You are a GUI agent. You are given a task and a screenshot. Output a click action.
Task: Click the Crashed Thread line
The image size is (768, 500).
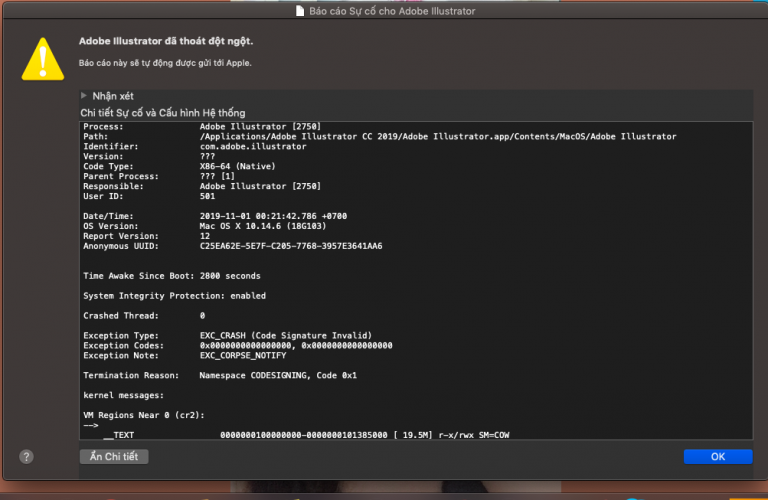(144, 316)
